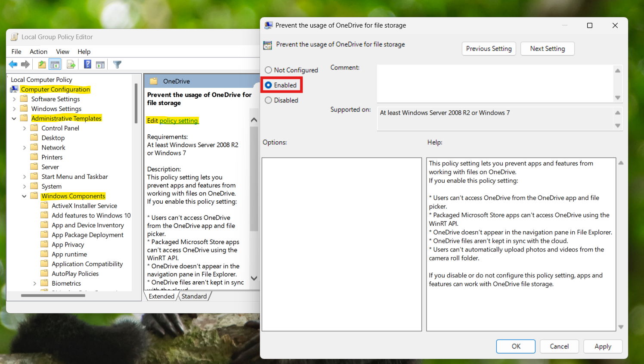Select App Package Deployment tree item
Screen dimensions: 644x364
click(x=87, y=235)
